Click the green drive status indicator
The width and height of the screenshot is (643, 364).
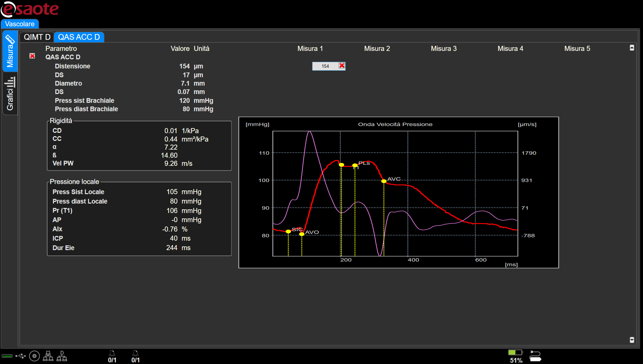pyautogui.click(x=7, y=356)
